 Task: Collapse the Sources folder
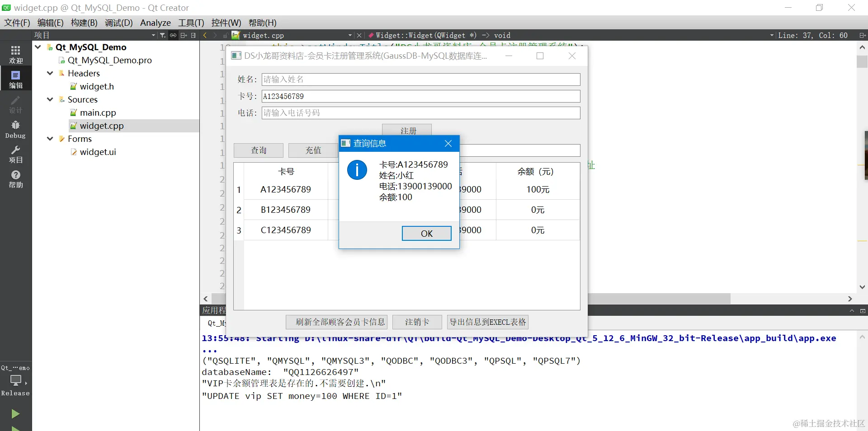(x=50, y=99)
